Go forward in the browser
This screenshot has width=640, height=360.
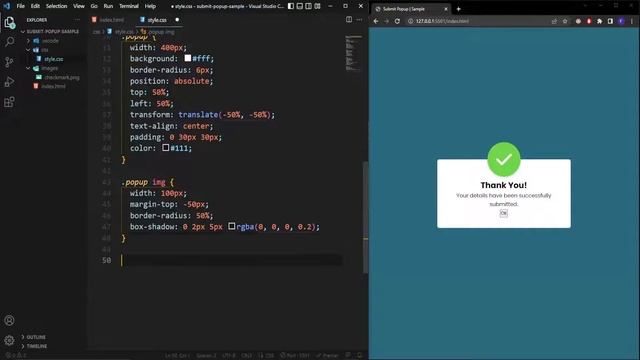[387, 21]
